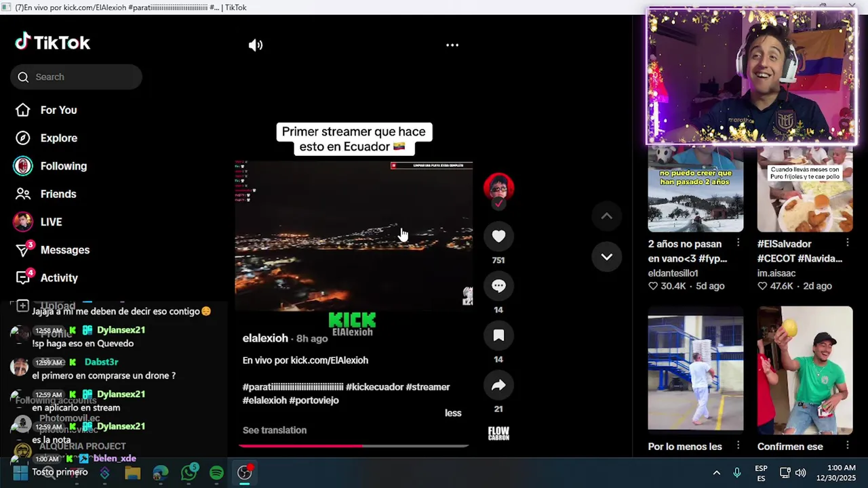Go to the next video with down chevron
Screen dimensions: 868x488
pos(606,257)
